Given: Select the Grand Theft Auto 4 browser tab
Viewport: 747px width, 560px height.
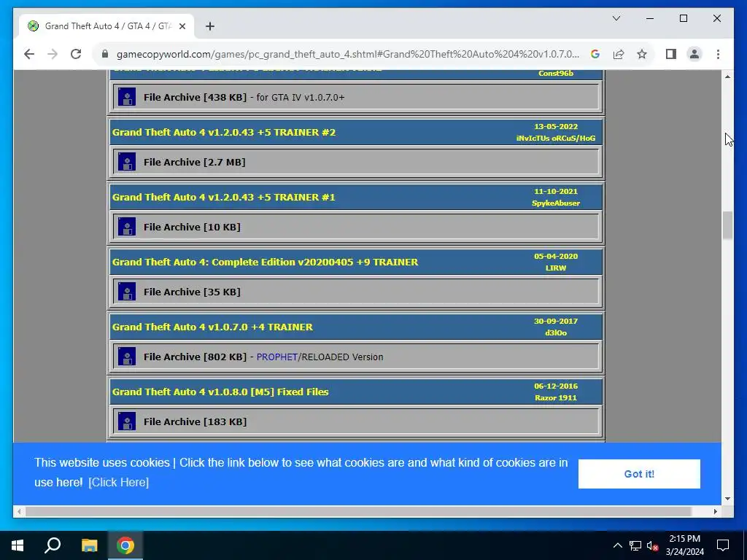Looking at the screenshot, I should coord(107,26).
